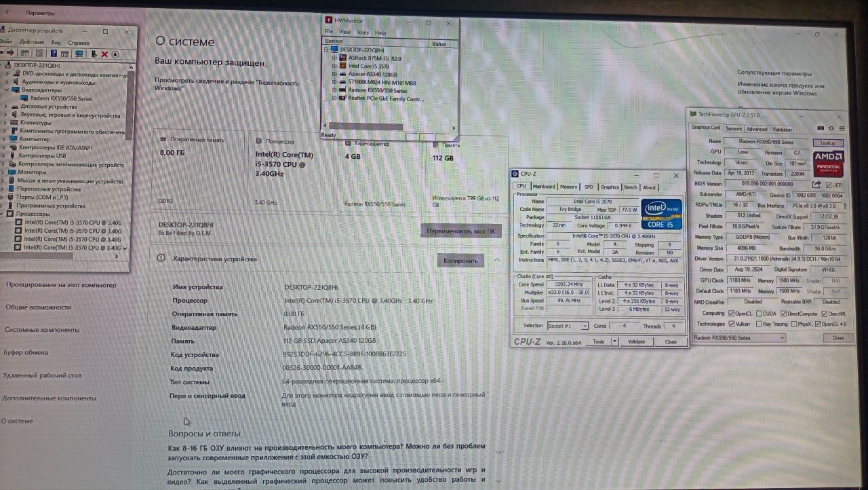Image resolution: width=868 pixels, height=490 pixels.
Task: Click the GPU-Z screenshot camera icon
Action: 820,128
